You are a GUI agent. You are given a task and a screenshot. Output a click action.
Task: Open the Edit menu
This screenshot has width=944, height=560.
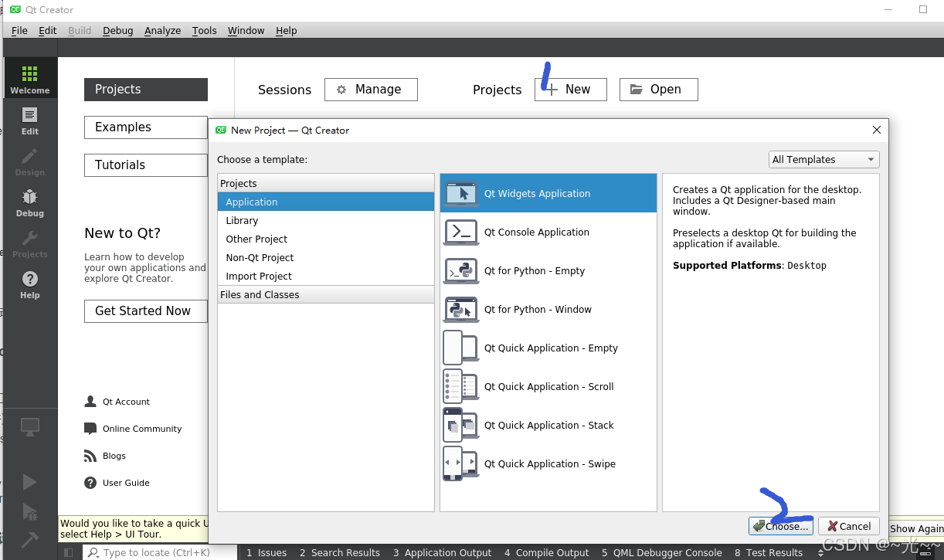click(48, 30)
